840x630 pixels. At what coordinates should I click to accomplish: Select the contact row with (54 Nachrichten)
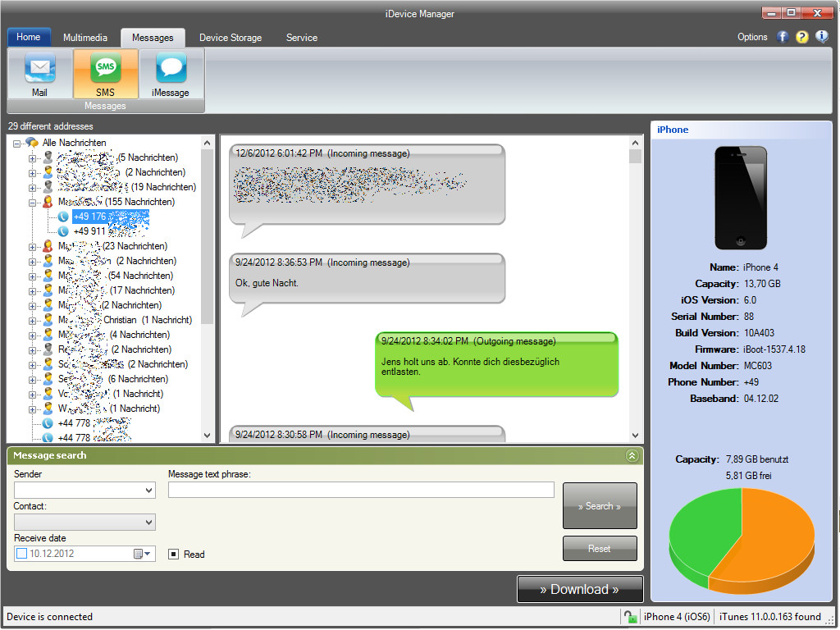point(115,276)
